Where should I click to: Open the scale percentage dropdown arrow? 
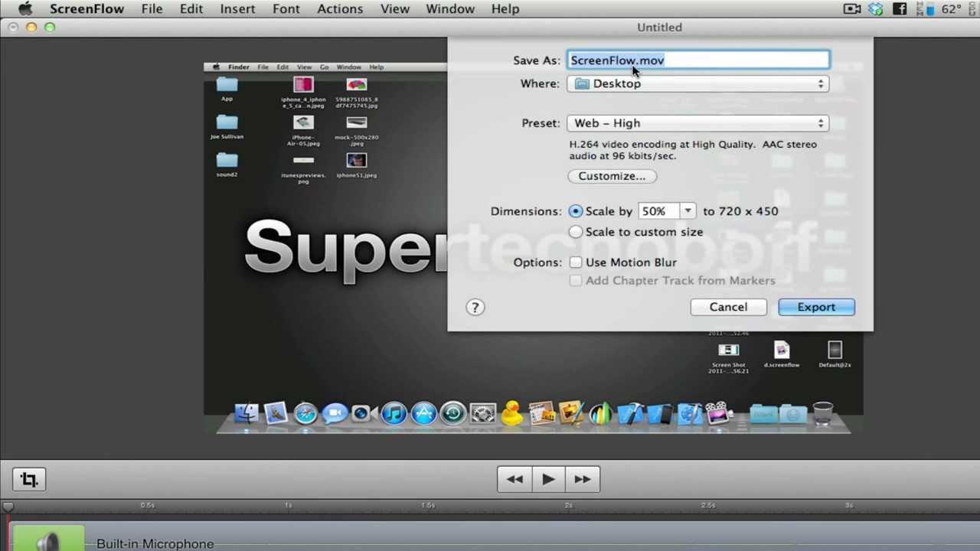688,211
